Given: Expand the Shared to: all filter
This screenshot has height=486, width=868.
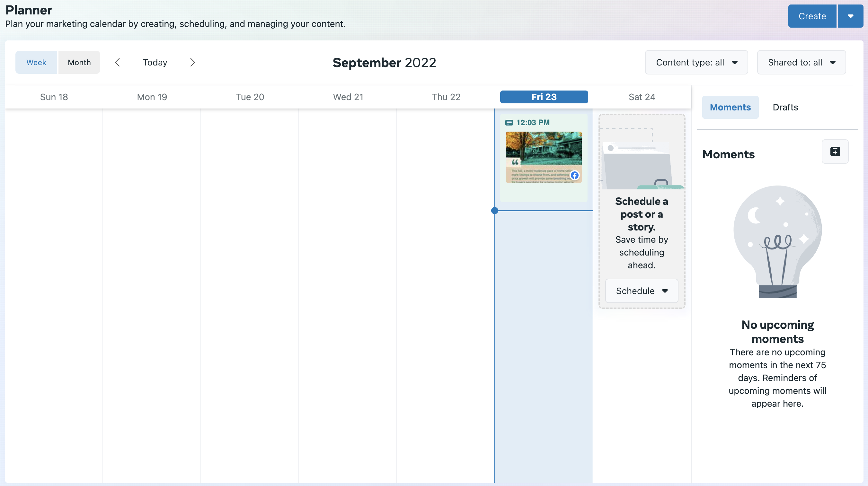Looking at the screenshot, I should 801,62.
